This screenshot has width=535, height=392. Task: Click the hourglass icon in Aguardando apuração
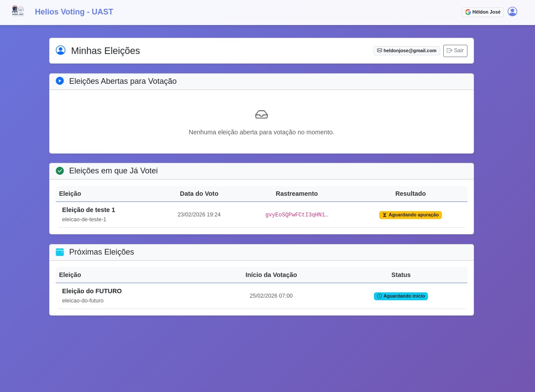pyautogui.click(x=384, y=215)
